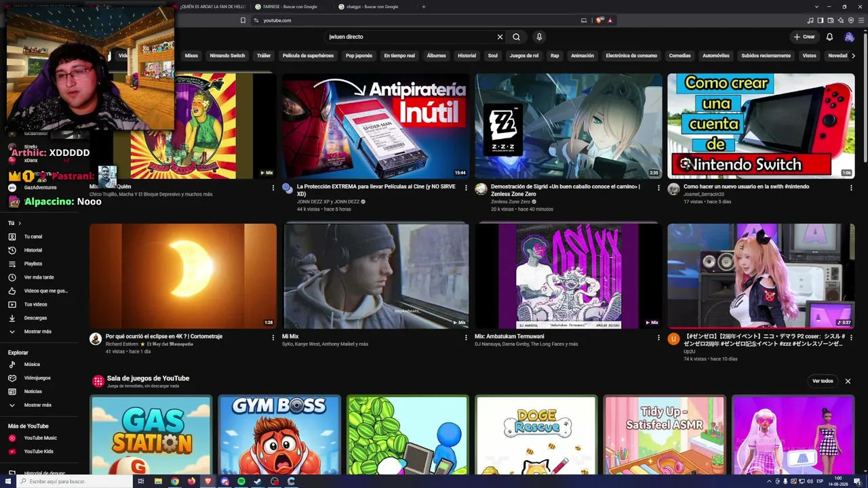Open the Windows Start menu
This screenshot has width=868, height=488.
(7, 481)
